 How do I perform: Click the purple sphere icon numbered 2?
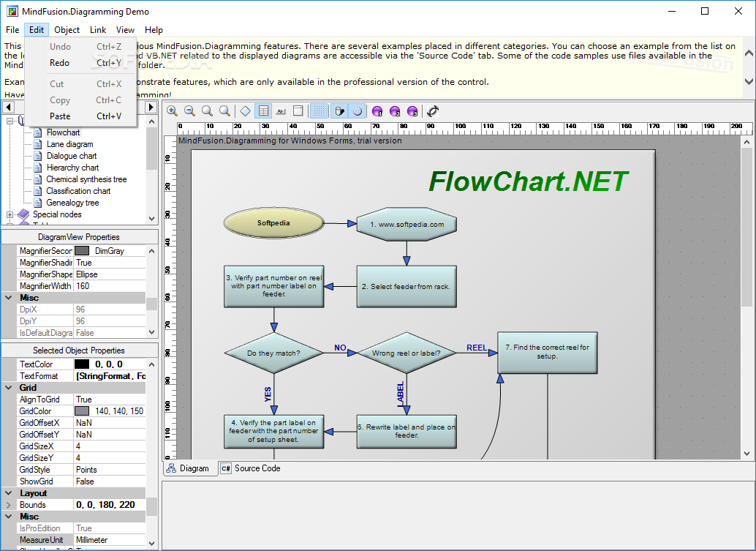click(x=395, y=111)
